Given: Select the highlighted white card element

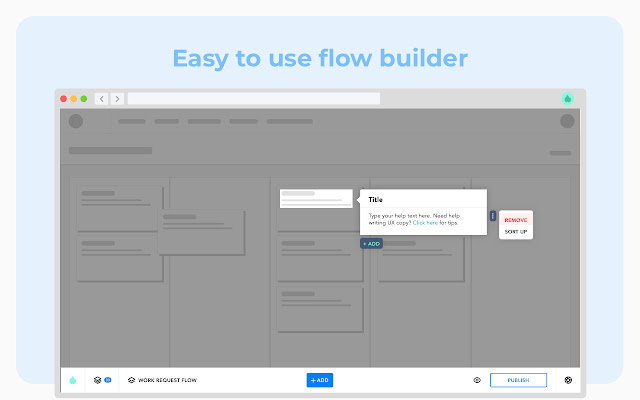Looking at the screenshot, I should pyautogui.click(x=316, y=198).
